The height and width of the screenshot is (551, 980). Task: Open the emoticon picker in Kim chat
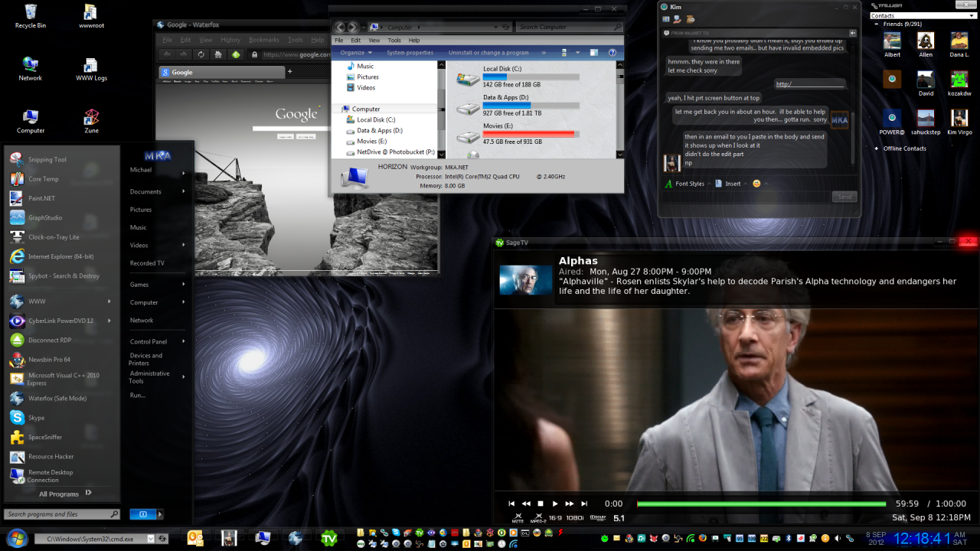(756, 184)
